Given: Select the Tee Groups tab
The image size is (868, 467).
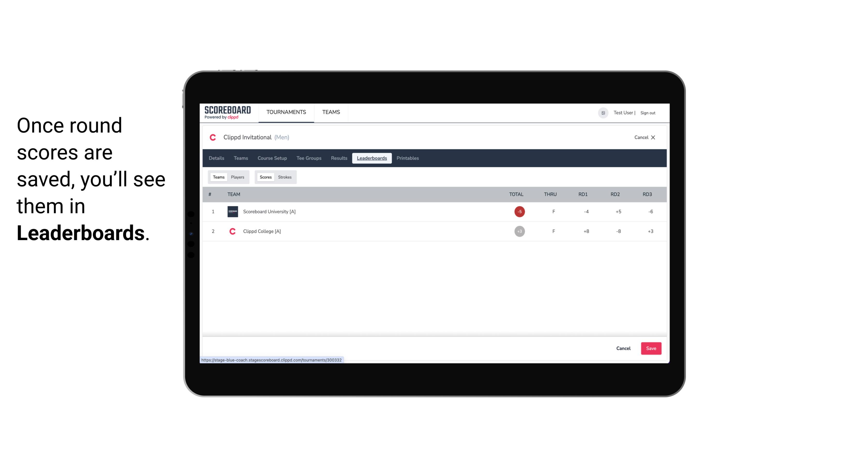Looking at the screenshot, I should click(x=308, y=158).
